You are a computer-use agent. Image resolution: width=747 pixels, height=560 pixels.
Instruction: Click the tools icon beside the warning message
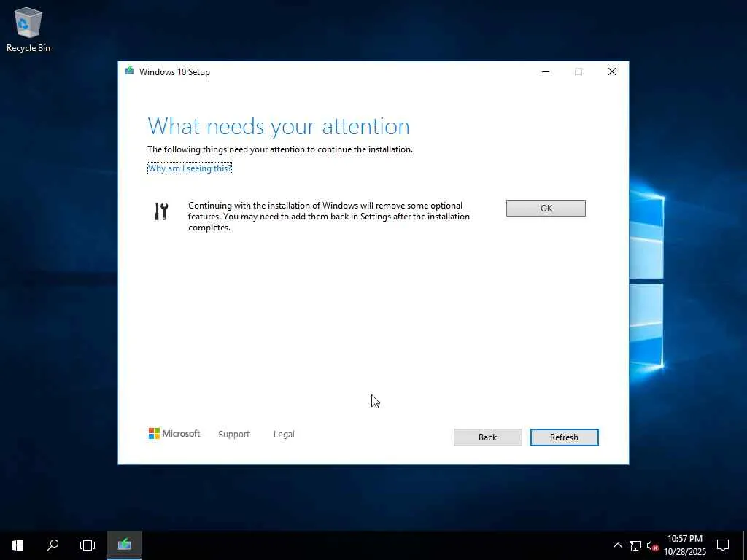pos(161,211)
